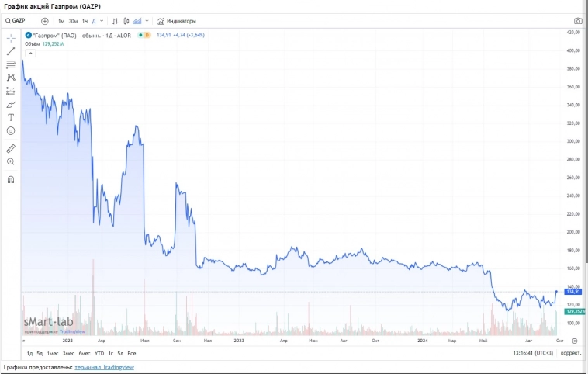Image resolution: width=588 pixels, height=374 pixels.
Task: Click the 2023 time axis label
Action: coord(239,341)
